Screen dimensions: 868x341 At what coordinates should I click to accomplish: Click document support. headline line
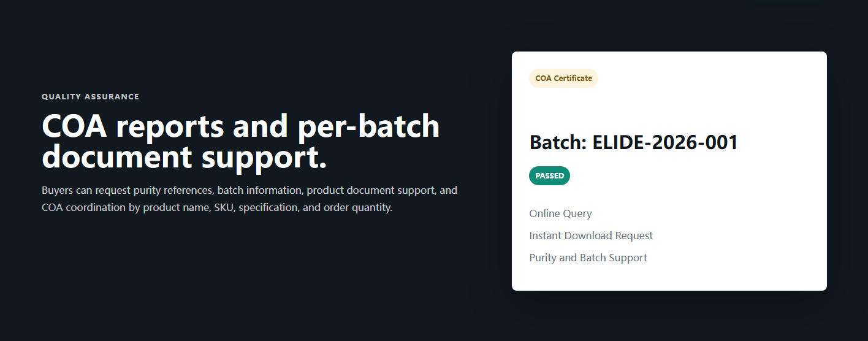pyautogui.click(x=185, y=157)
